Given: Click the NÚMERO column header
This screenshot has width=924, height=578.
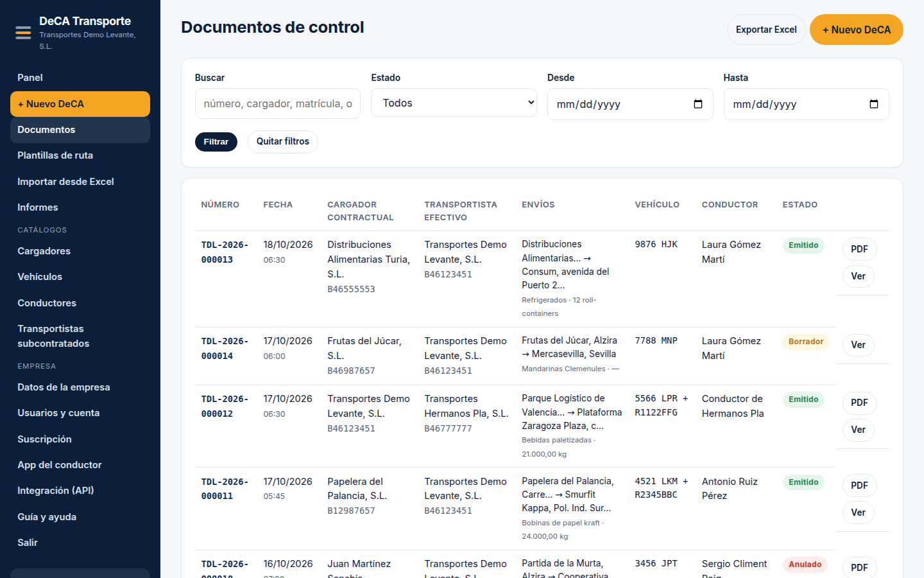Looking at the screenshot, I should coord(220,205).
